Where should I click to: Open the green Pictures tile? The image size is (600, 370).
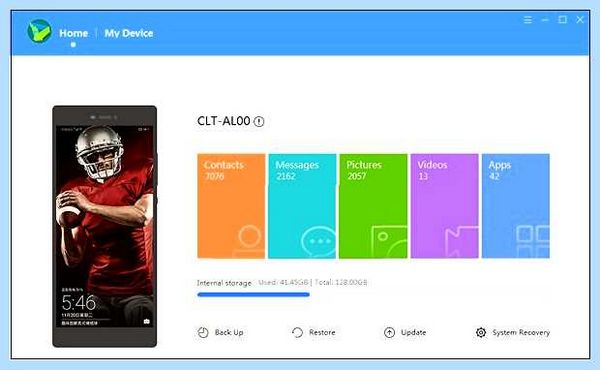point(373,206)
